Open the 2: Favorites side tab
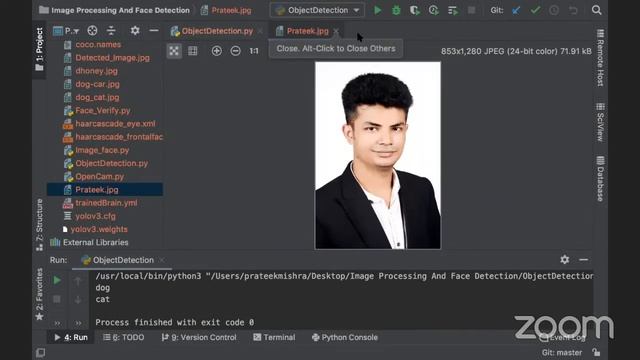The width and height of the screenshot is (640, 360). 39,294
